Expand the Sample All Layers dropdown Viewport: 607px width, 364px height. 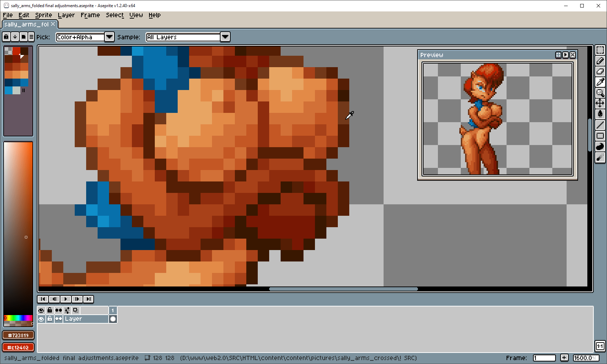point(225,37)
